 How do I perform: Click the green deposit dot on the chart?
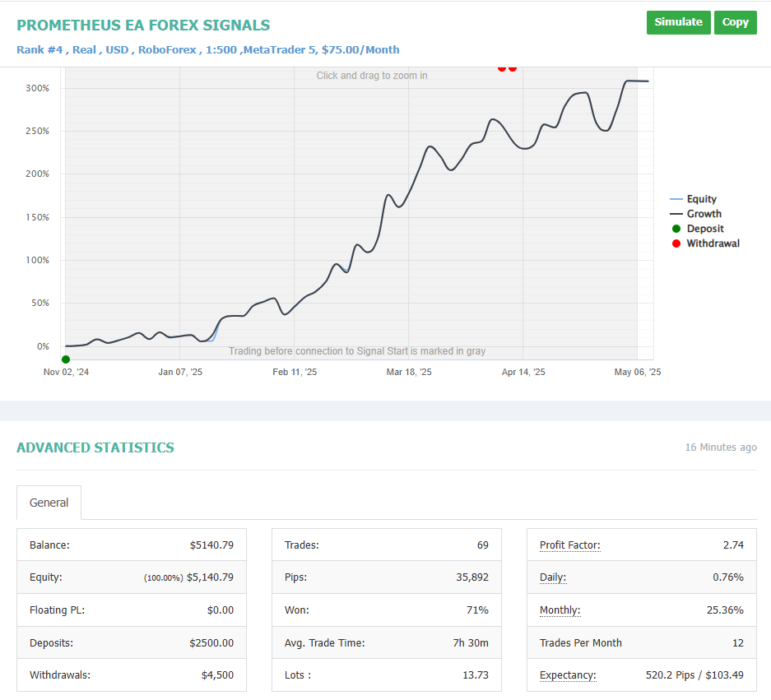tap(66, 359)
